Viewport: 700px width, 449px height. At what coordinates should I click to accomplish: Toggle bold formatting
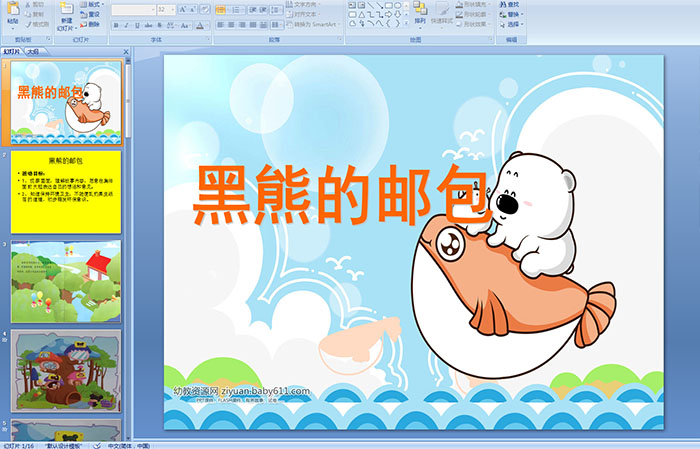pos(116,25)
